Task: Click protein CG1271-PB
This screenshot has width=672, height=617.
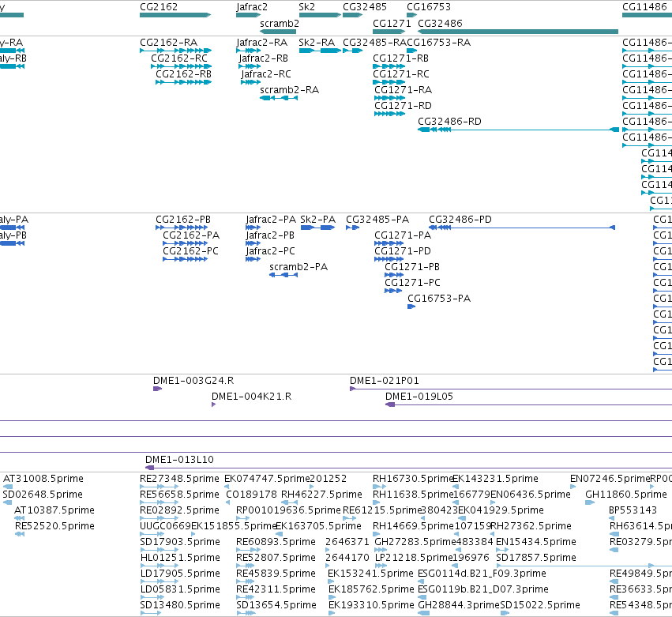Action: click(x=394, y=275)
